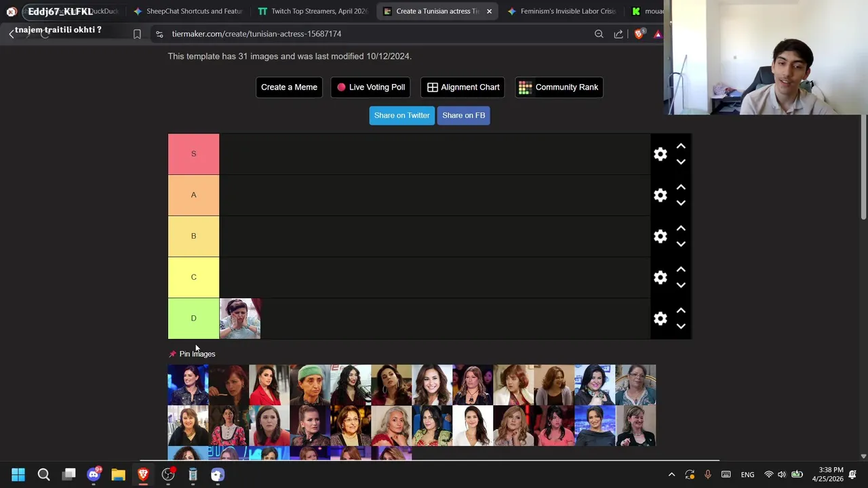Image resolution: width=868 pixels, height=488 pixels.
Task: Open site settings icon in address bar
Action: coord(159,34)
